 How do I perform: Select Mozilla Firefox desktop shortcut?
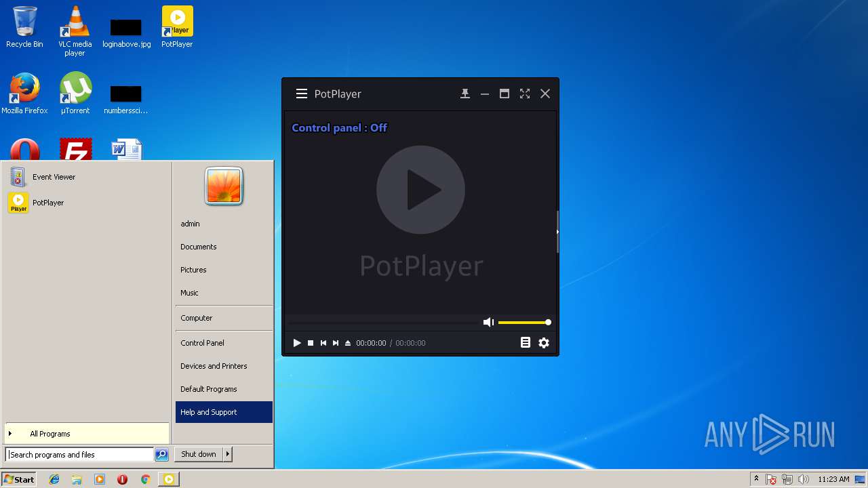pos(24,94)
